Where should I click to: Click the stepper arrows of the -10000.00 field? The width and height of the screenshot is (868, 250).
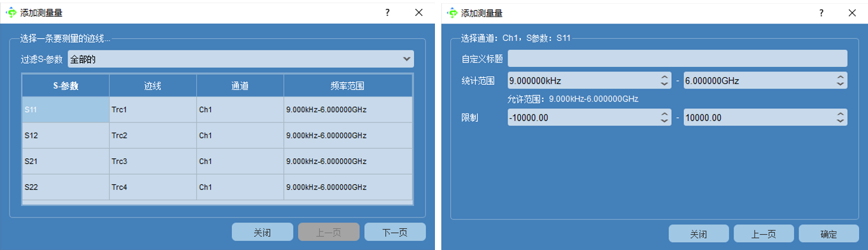(665, 117)
